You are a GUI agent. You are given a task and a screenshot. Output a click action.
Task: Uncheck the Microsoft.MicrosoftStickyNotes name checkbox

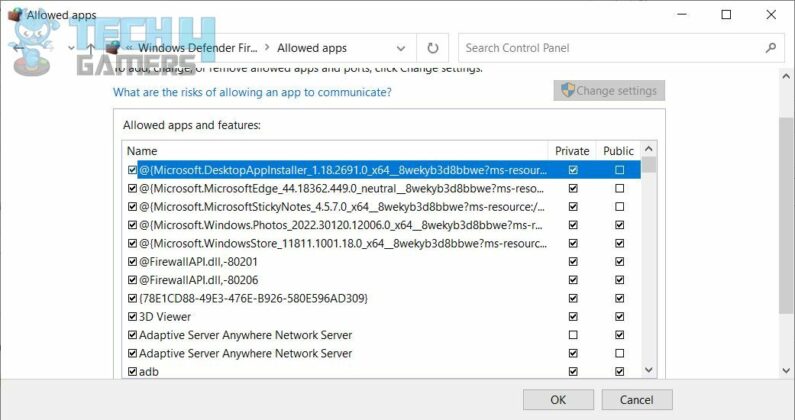(132, 206)
